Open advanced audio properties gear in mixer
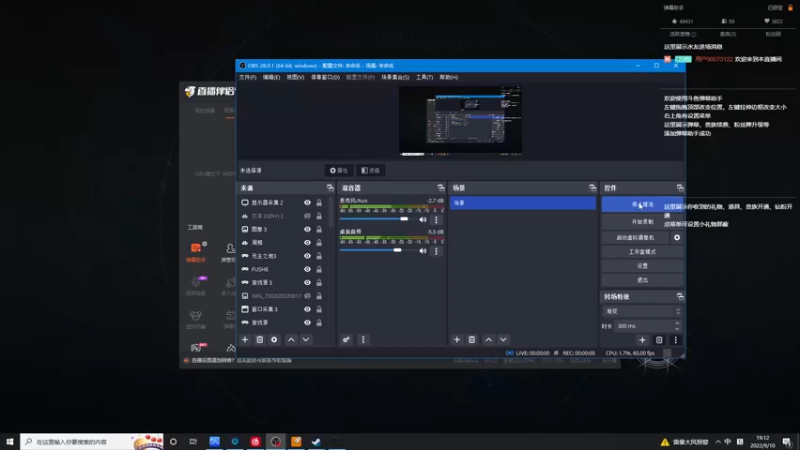800x450 pixels. pyautogui.click(x=346, y=340)
